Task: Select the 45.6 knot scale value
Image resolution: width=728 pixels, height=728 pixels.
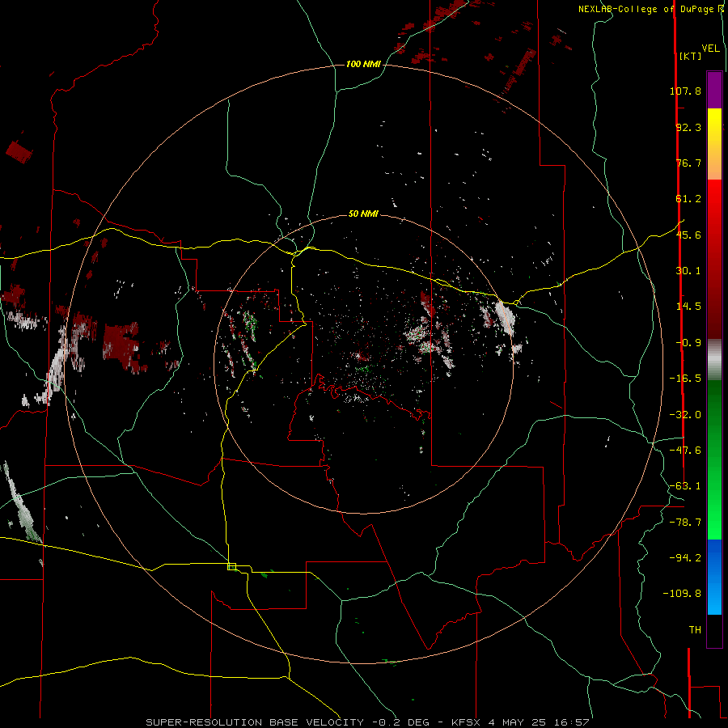Action: point(688,235)
